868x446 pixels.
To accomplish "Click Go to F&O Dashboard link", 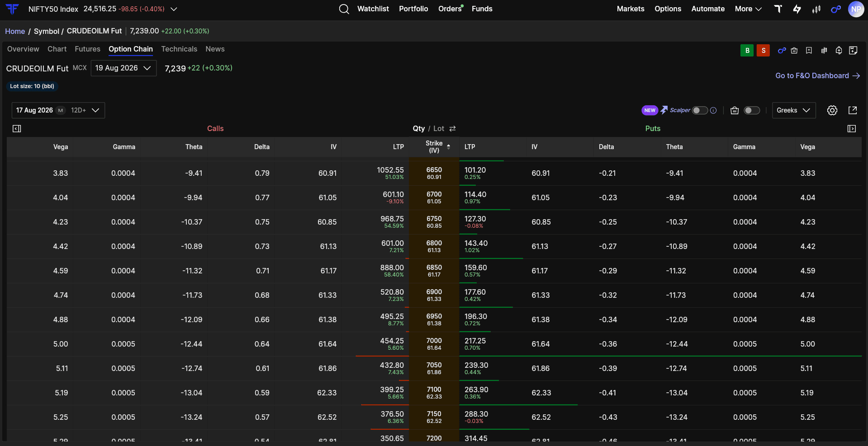I will tap(818, 76).
